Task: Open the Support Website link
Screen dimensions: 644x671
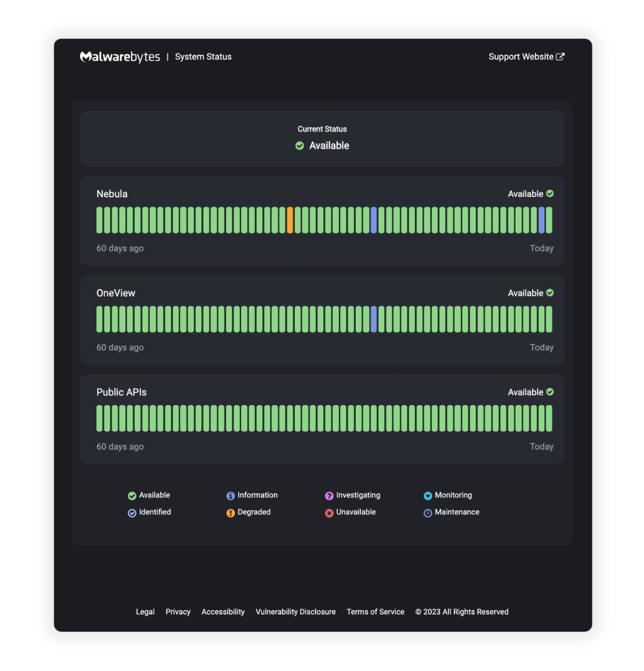Action: point(526,57)
